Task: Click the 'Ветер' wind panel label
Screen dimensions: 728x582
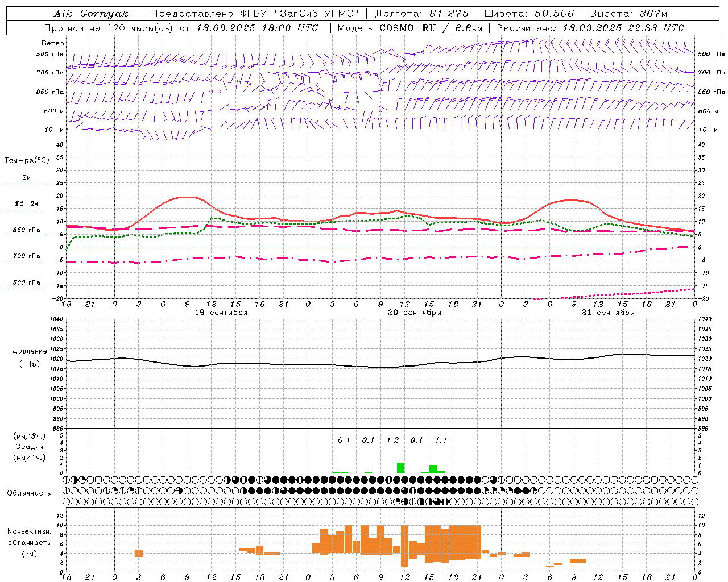Action: [53, 43]
